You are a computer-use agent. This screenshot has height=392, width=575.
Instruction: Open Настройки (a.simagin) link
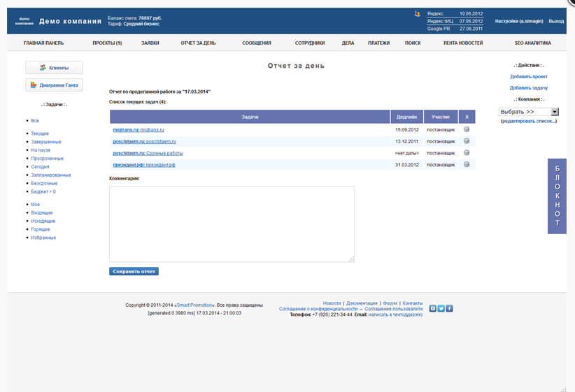(x=519, y=21)
